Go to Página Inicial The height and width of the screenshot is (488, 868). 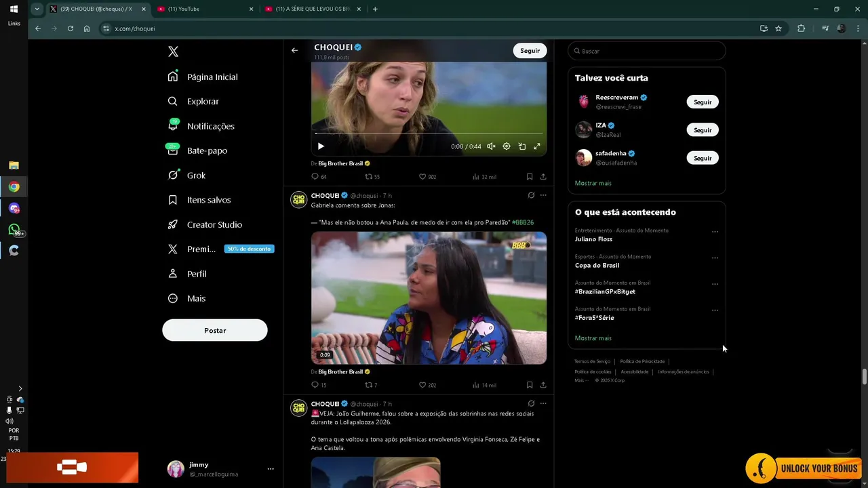pos(203,77)
